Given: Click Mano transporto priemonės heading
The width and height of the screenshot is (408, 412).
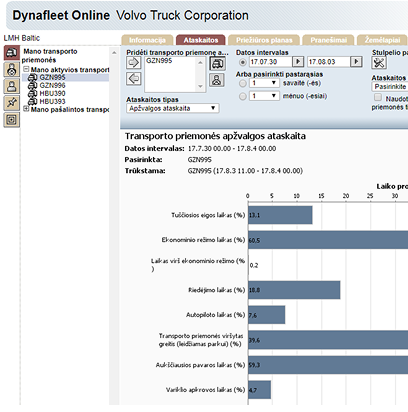Looking at the screenshot, I should (50, 56).
